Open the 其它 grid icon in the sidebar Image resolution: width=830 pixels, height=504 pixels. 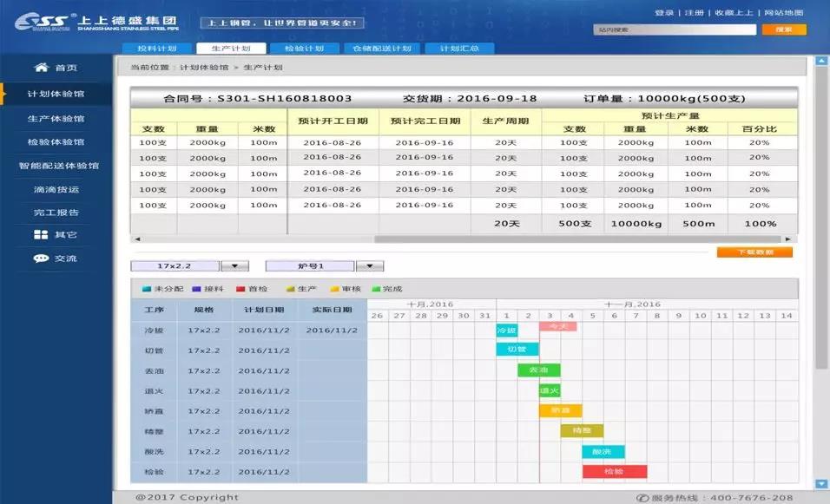pyautogui.click(x=40, y=232)
